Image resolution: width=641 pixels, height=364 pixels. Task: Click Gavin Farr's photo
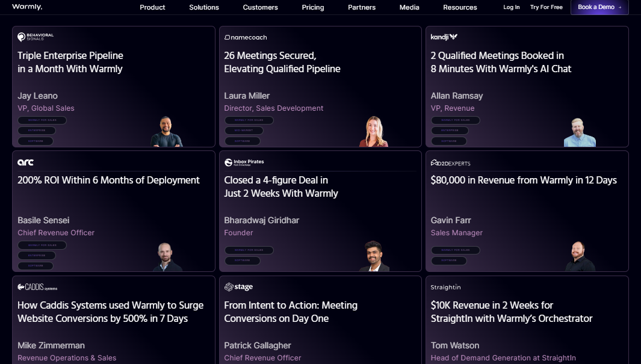click(579, 256)
